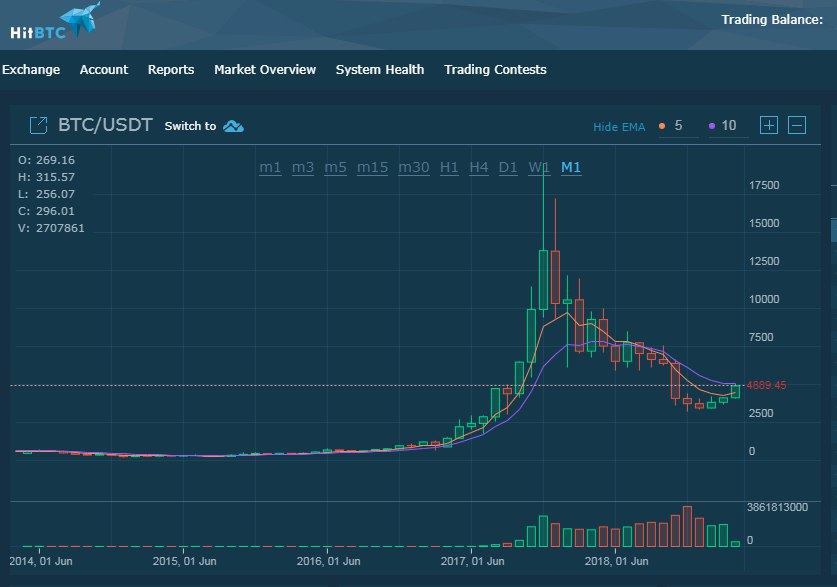Select m30 timeframe
837x587 pixels.
(414, 168)
